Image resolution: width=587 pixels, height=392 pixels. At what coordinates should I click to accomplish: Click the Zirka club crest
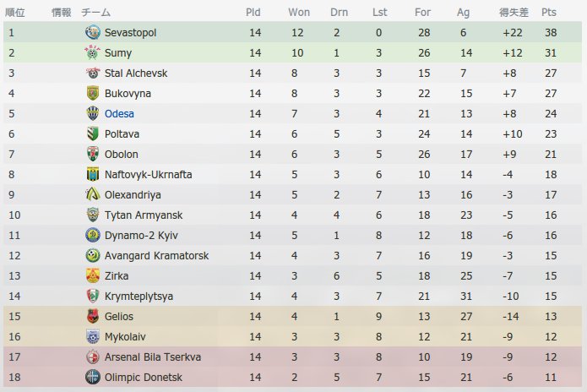click(x=92, y=275)
